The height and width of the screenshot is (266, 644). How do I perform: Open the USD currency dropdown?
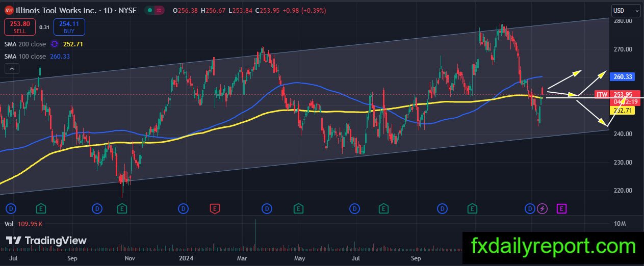pos(626,10)
